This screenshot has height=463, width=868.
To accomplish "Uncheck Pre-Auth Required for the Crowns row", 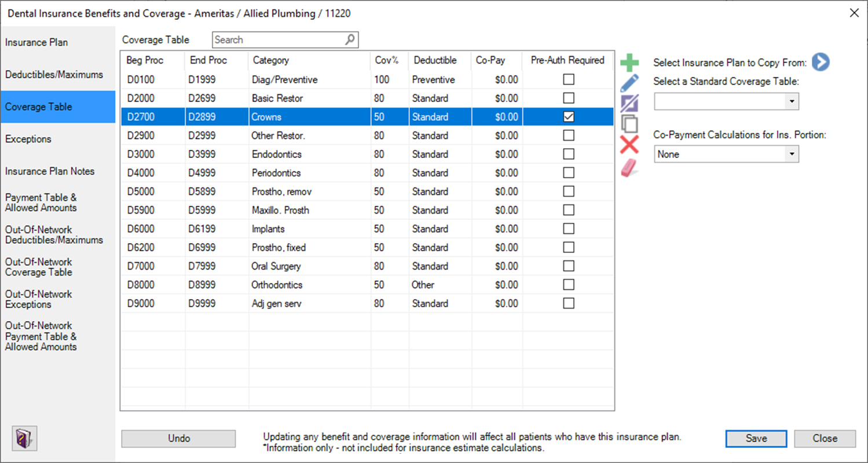I will coord(569,117).
